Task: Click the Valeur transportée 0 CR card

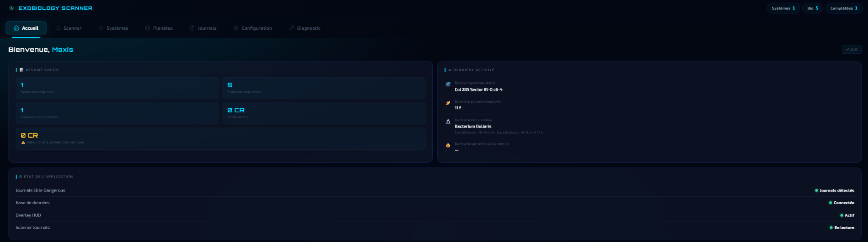Action: point(220,139)
